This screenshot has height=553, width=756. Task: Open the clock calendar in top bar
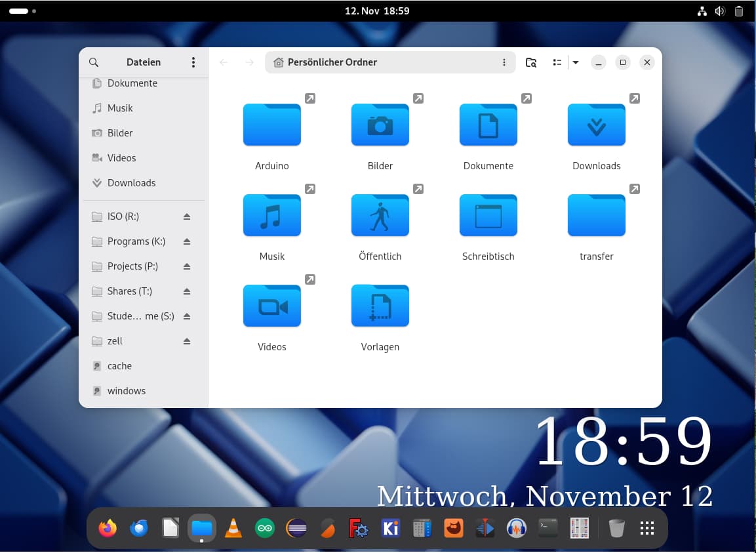tap(377, 10)
